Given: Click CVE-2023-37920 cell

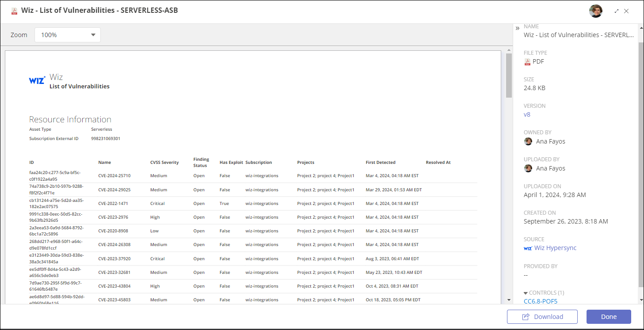Looking at the screenshot, I should pyautogui.click(x=114, y=259).
